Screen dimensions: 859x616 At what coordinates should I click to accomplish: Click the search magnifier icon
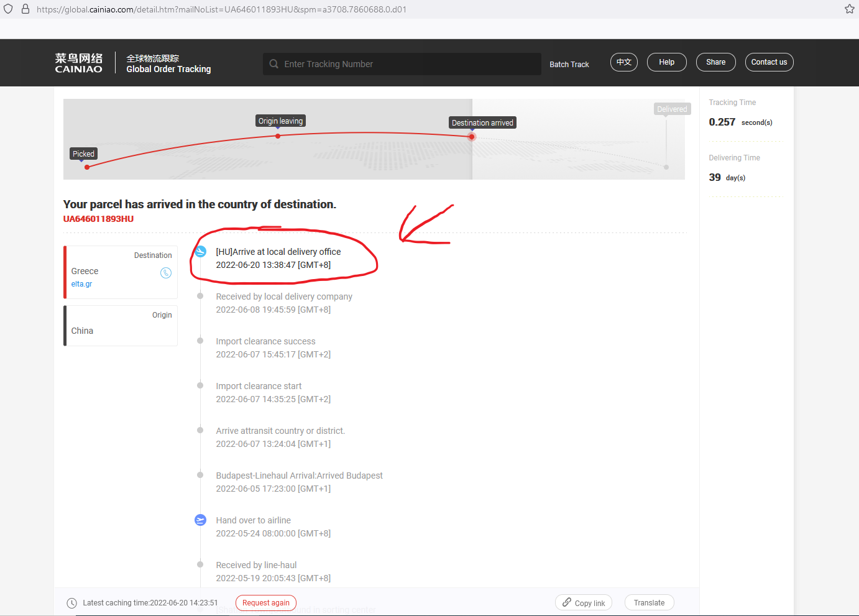274,64
